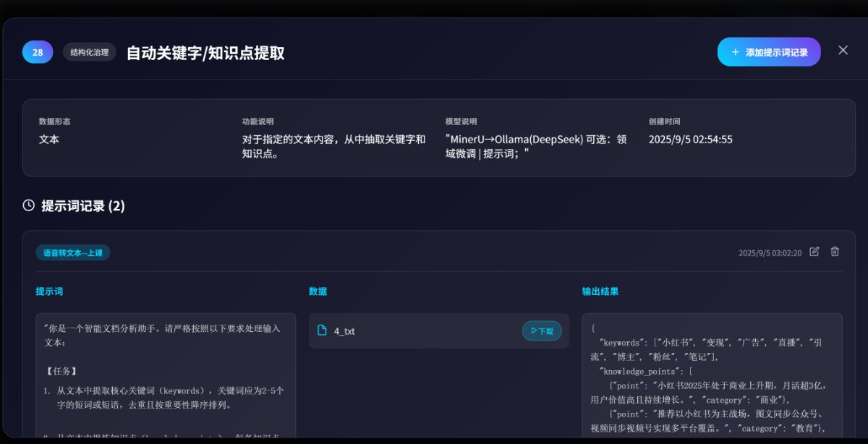868x444 pixels.
Task: Click the trash icon to delete the record
Action: pyautogui.click(x=834, y=252)
